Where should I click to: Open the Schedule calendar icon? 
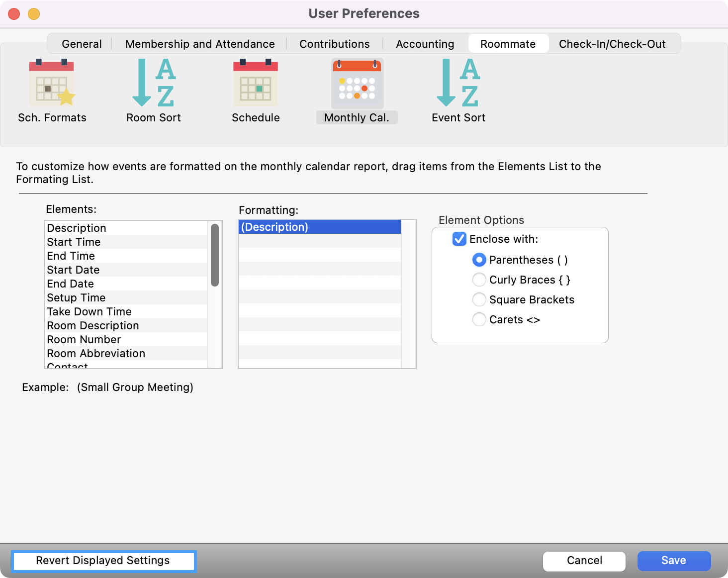pos(256,83)
